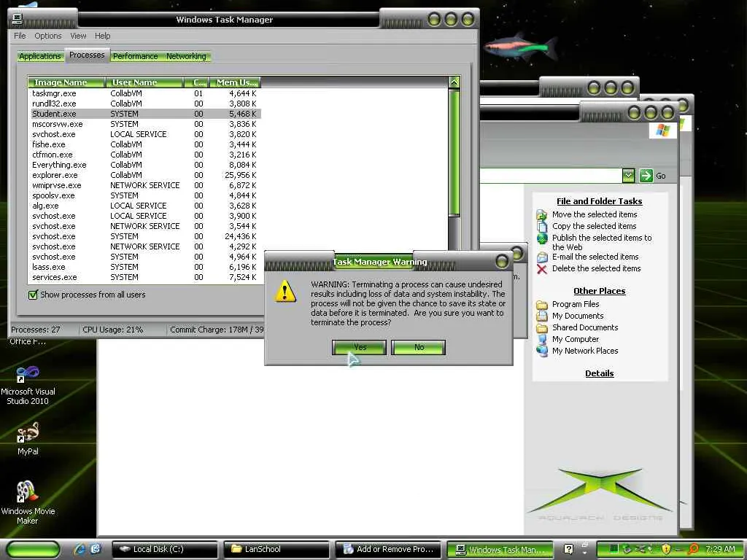The height and width of the screenshot is (560, 747).
Task: Select the services.exe process row
Action: tap(144, 277)
